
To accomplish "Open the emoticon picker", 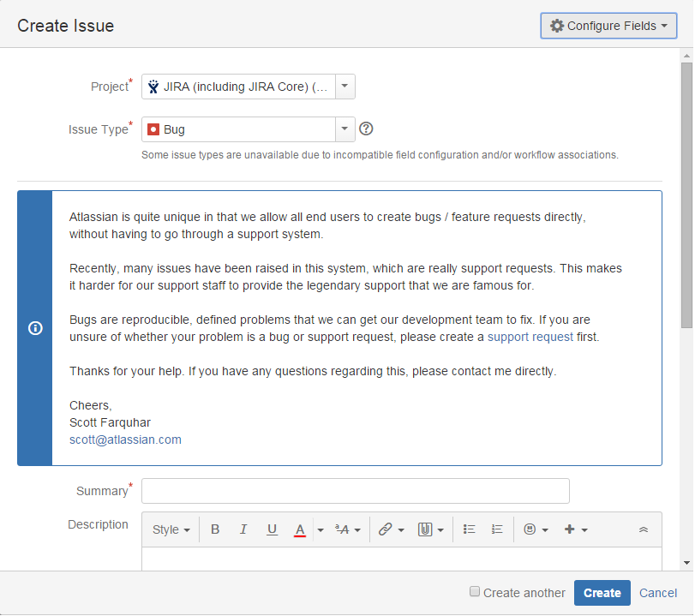I will tap(536, 529).
